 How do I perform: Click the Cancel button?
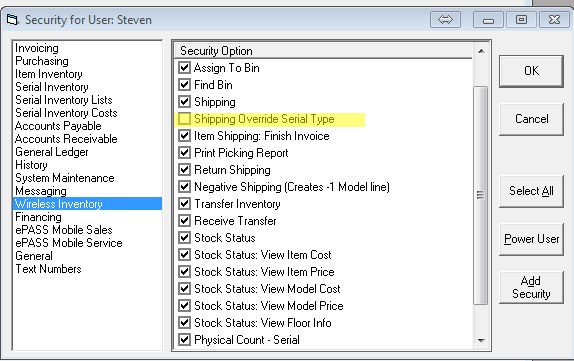(x=531, y=119)
